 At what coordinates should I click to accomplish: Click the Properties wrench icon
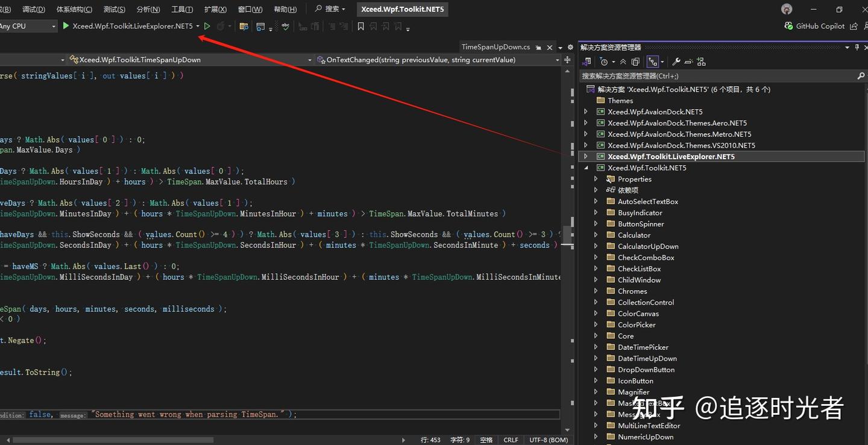click(676, 62)
